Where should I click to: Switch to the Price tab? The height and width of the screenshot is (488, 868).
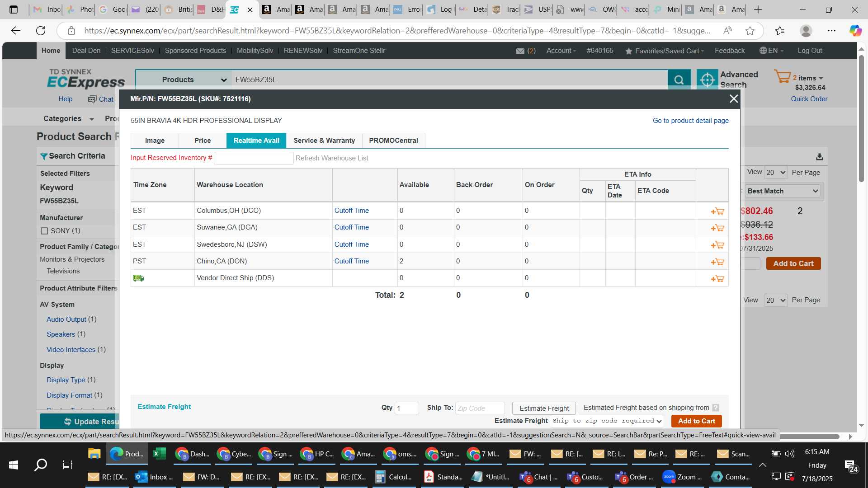click(203, 141)
